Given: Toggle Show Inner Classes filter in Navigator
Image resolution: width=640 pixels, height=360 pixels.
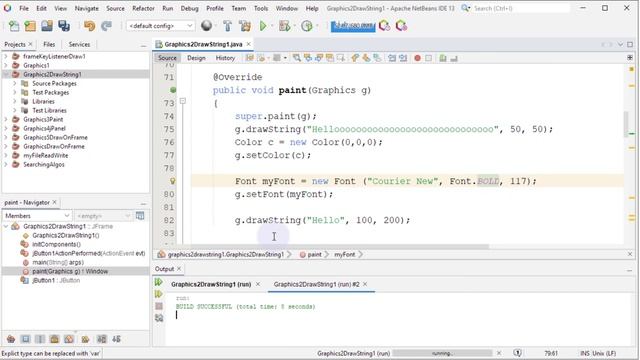Looking at the screenshot, I should coord(69,339).
